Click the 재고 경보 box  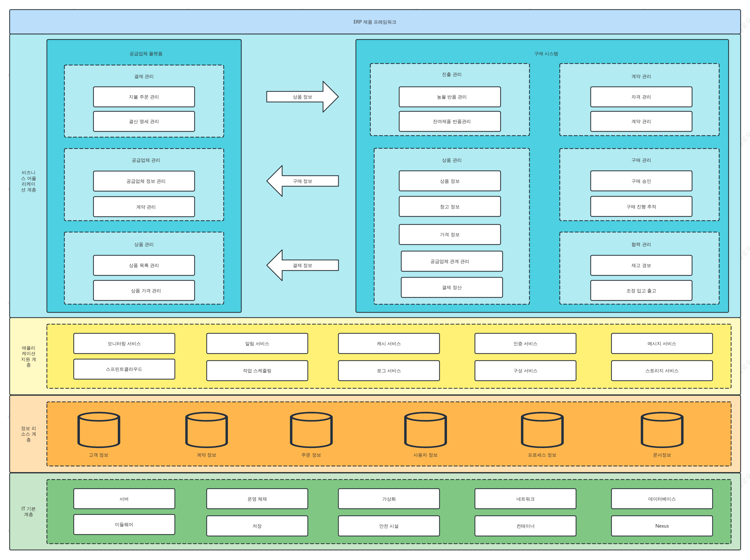pyautogui.click(x=641, y=265)
